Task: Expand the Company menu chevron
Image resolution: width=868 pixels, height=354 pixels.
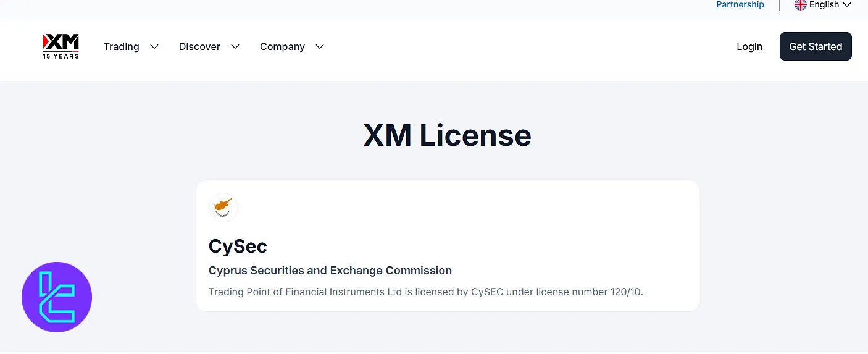Action: [320, 47]
